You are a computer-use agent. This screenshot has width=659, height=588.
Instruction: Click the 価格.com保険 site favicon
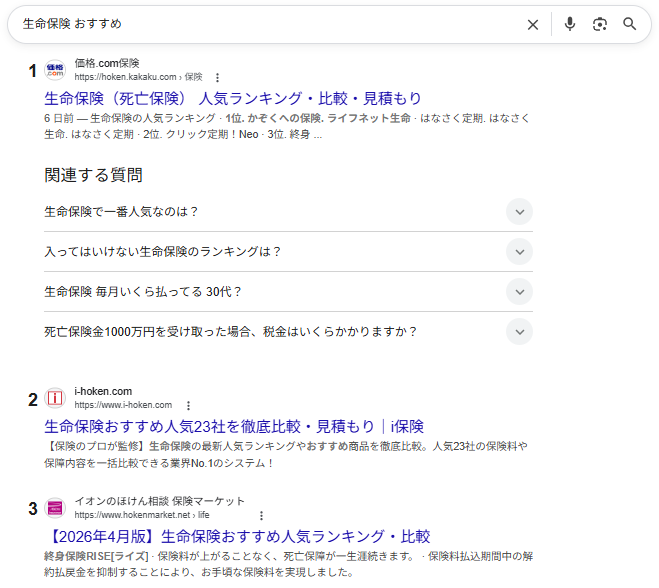pos(55,69)
